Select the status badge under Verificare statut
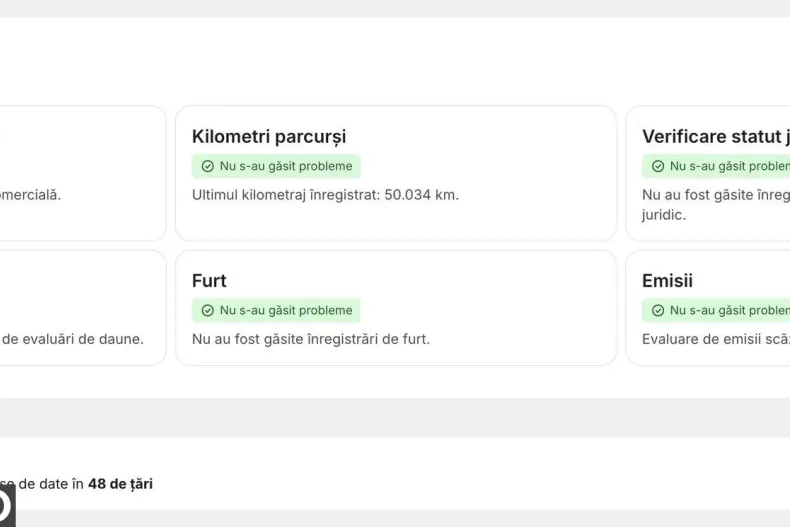 pyautogui.click(x=716, y=166)
